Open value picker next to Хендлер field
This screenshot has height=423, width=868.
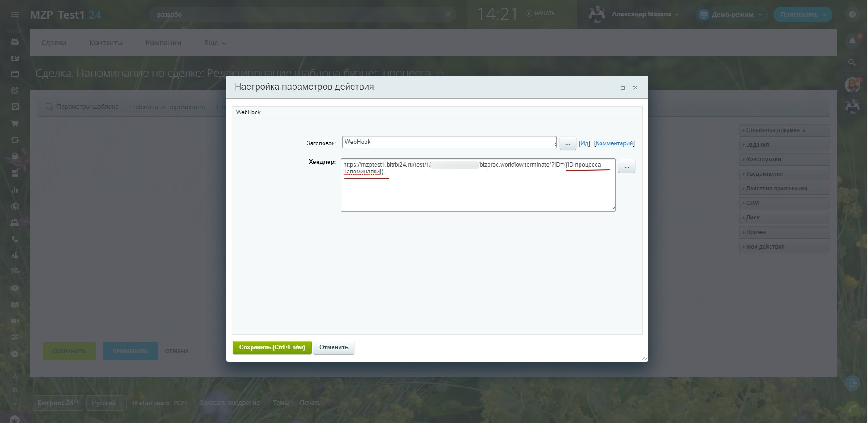click(x=627, y=167)
